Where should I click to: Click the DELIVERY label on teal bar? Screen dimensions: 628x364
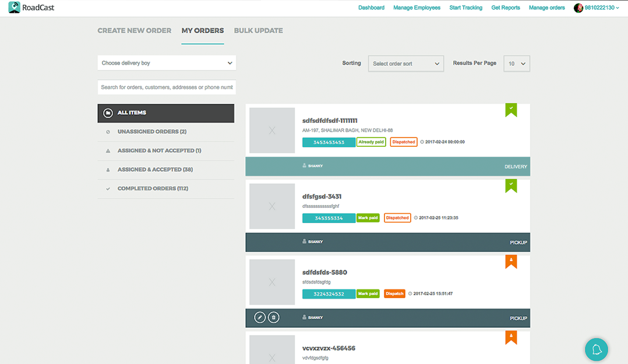[516, 167]
